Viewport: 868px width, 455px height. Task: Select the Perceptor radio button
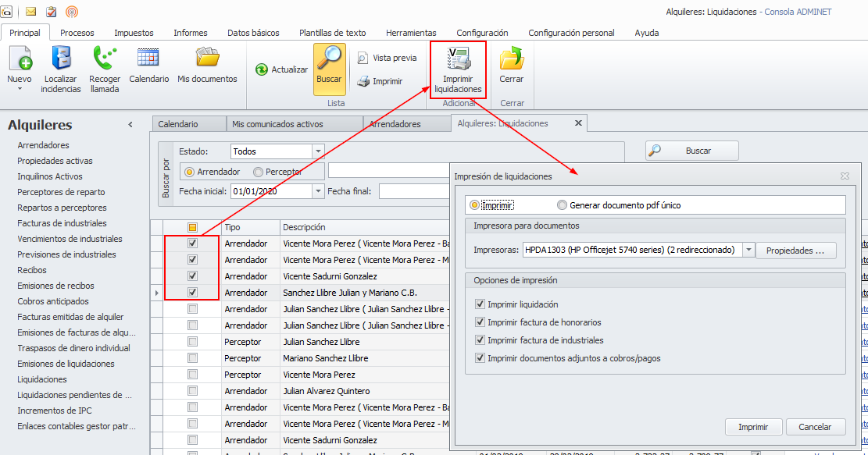point(259,172)
